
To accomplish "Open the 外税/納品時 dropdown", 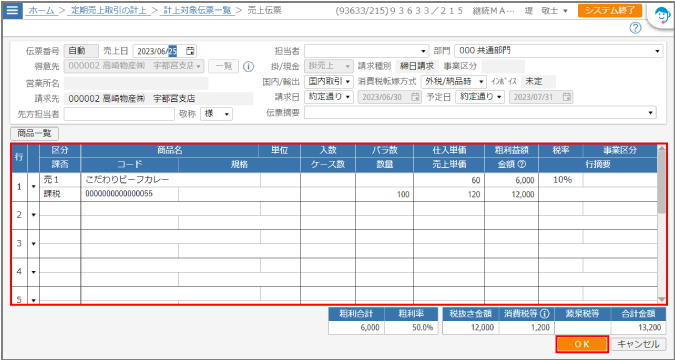I will 453,81.
